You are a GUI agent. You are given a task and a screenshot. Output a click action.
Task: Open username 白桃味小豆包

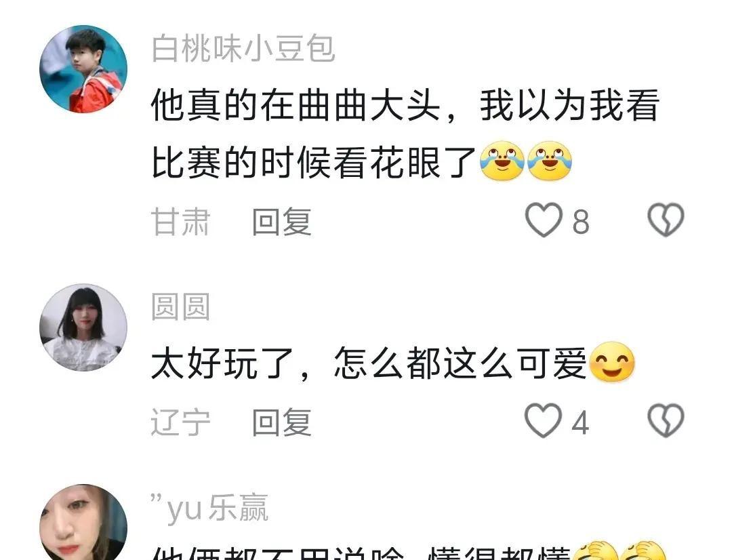(x=243, y=49)
